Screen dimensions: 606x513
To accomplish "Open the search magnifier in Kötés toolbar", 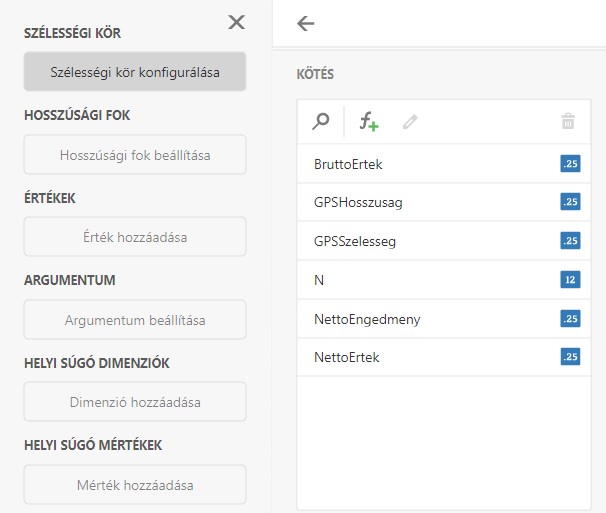I will (x=321, y=122).
